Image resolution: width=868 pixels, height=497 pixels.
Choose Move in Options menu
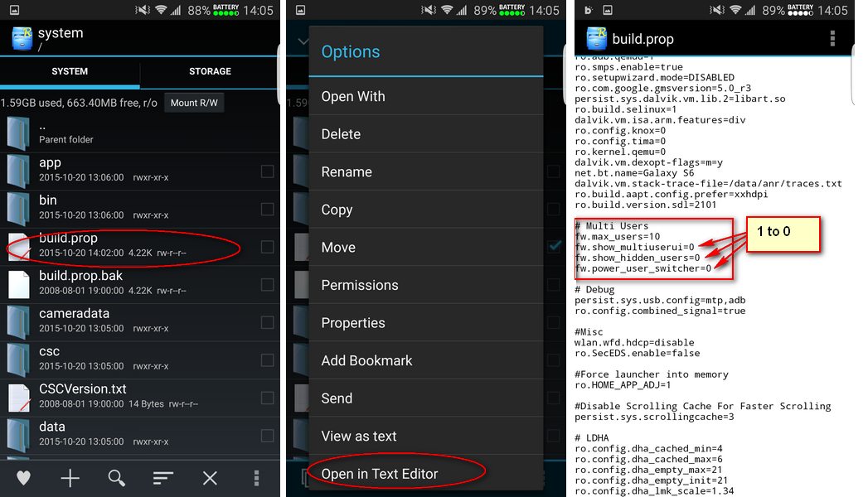coord(425,247)
